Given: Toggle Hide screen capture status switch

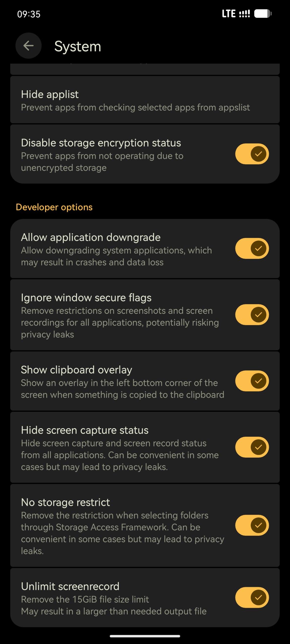Looking at the screenshot, I should pyautogui.click(x=252, y=447).
